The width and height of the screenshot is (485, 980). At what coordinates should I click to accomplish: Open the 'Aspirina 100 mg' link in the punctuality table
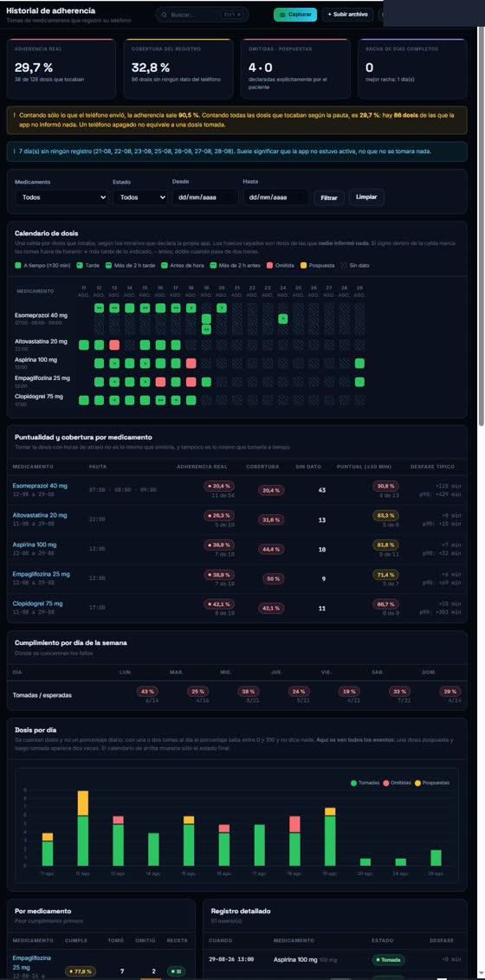pos(36,545)
